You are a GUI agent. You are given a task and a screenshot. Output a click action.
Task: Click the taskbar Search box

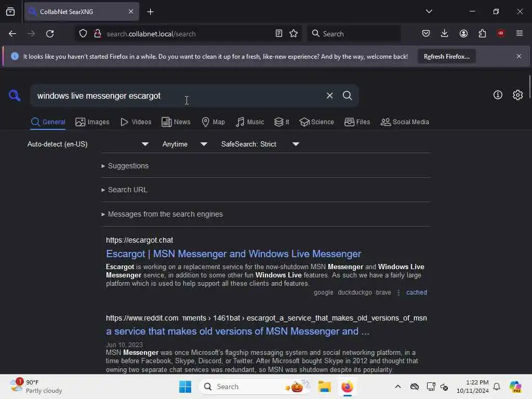click(x=255, y=387)
